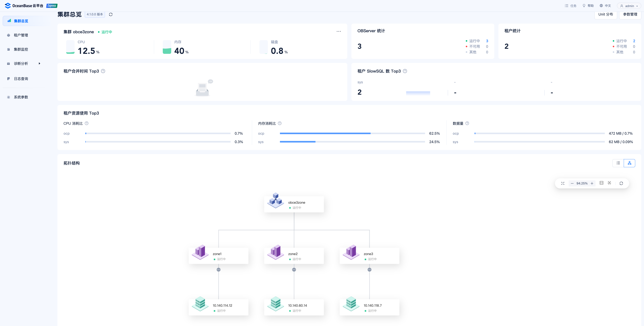Expand the 诊断分析 sidebar submenu
The image size is (644, 326).
[x=39, y=63]
